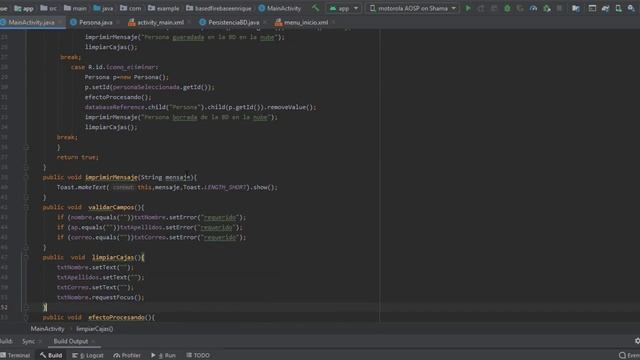Run the app with green play button
Viewport: 640px width, 360px height.
point(468,8)
